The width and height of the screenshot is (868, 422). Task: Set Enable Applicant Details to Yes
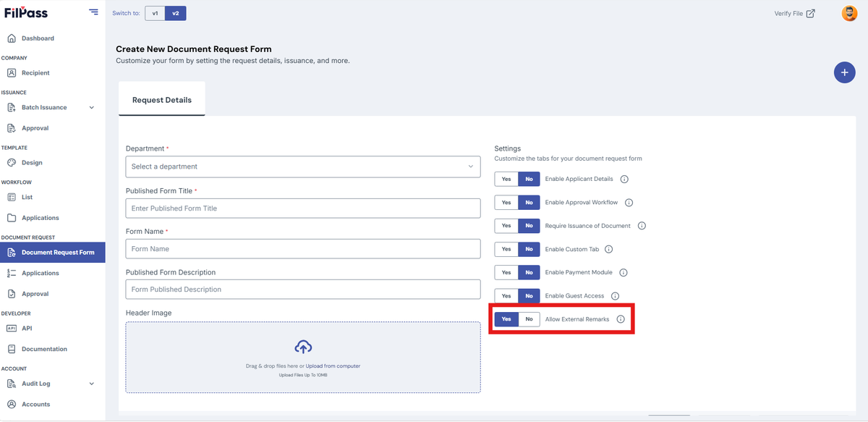pos(506,179)
